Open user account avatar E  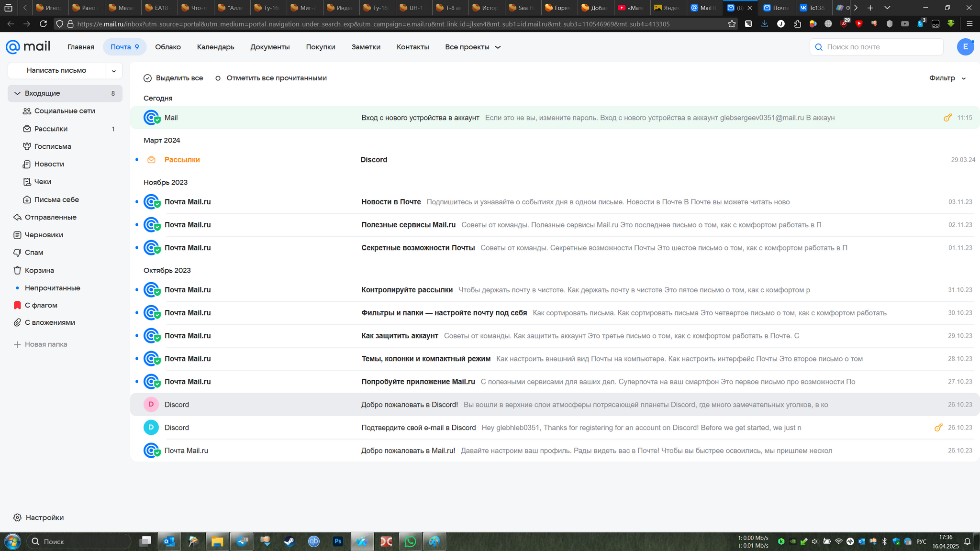click(965, 47)
